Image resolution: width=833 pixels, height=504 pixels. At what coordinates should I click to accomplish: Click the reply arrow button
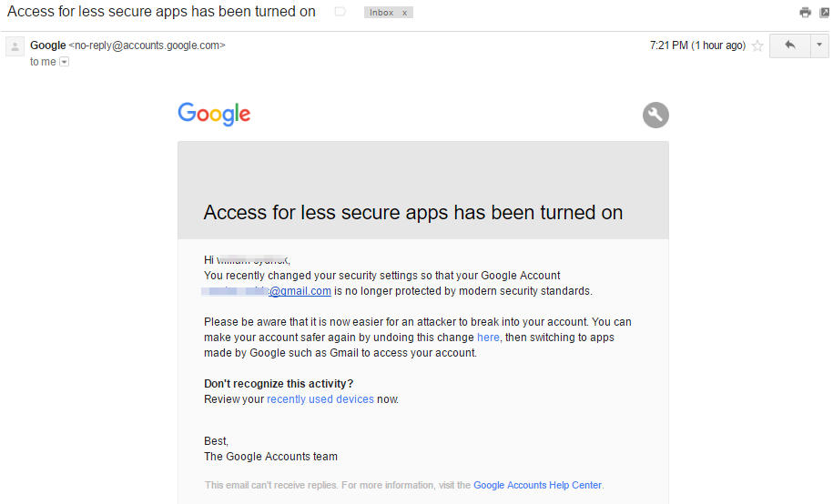[789, 45]
